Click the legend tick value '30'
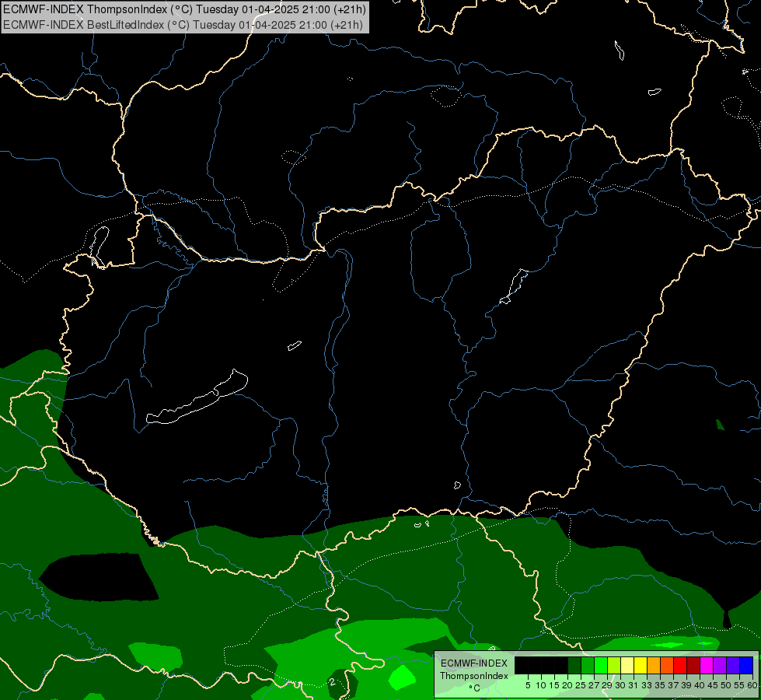761x700 pixels. (620, 685)
